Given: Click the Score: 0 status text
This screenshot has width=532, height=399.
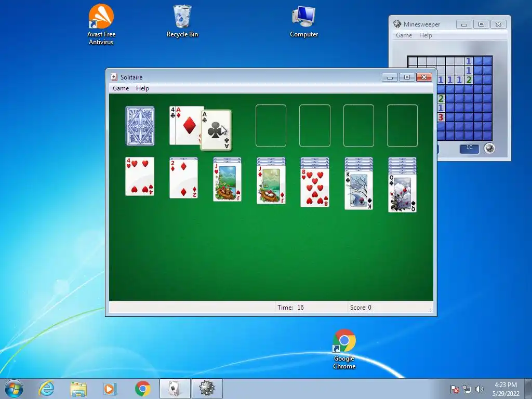Looking at the screenshot, I should 361,308.
